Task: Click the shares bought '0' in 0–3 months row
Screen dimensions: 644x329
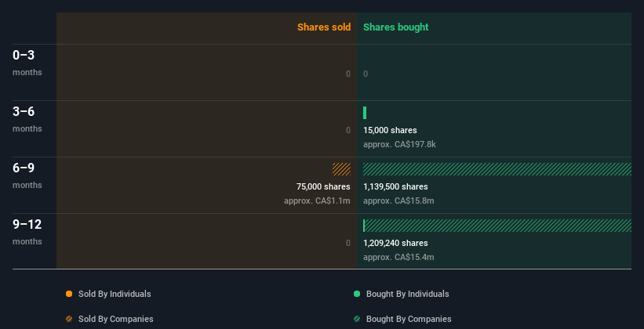Action: (x=366, y=74)
